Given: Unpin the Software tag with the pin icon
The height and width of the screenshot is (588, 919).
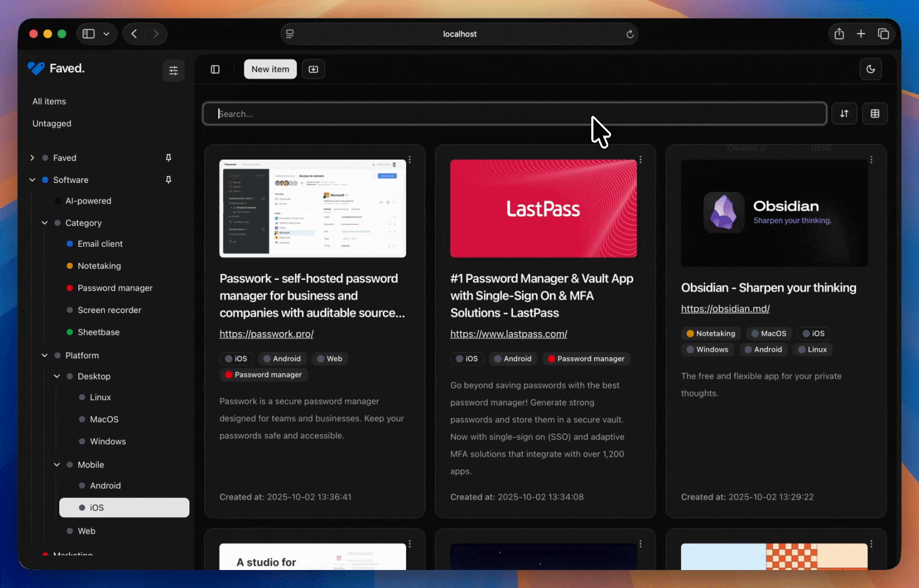Looking at the screenshot, I should (168, 180).
